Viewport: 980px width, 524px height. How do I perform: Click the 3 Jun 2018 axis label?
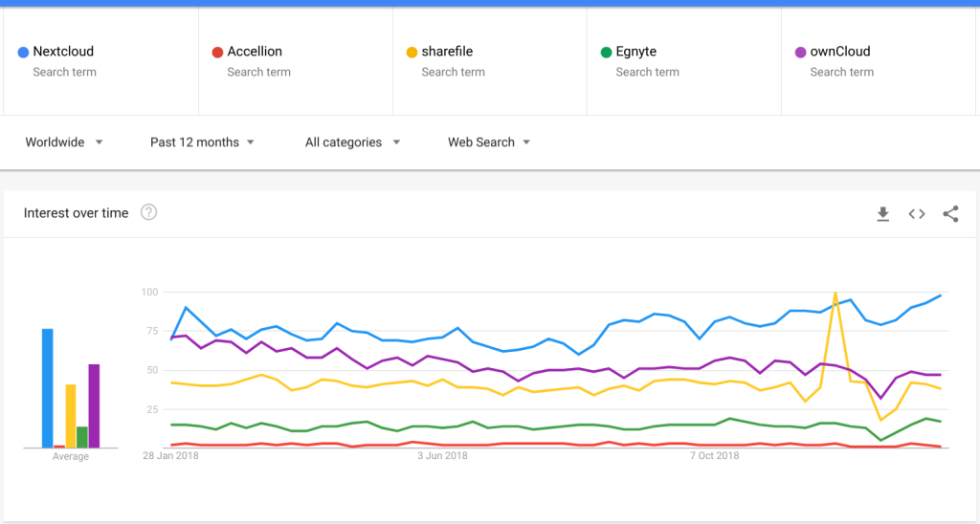pyautogui.click(x=442, y=456)
